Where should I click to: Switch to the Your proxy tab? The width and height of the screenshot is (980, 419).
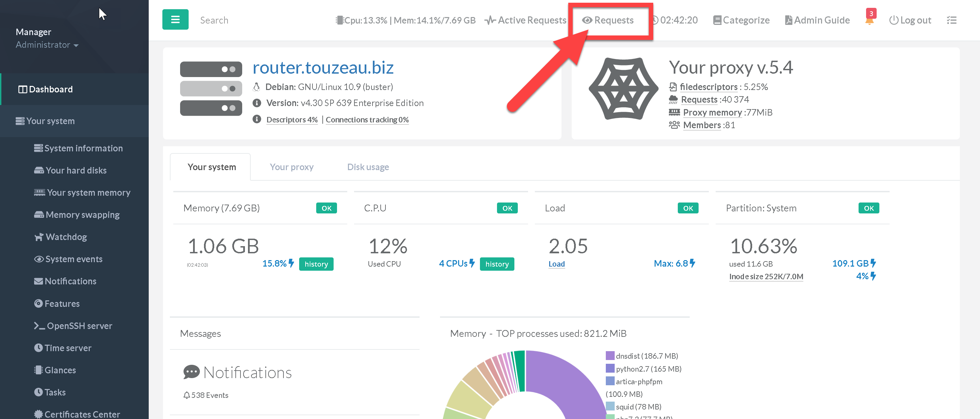click(x=291, y=167)
